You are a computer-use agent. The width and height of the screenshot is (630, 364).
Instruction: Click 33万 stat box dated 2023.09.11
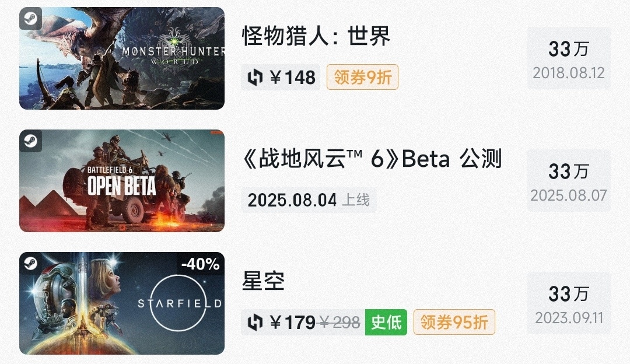[x=569, y=303]
